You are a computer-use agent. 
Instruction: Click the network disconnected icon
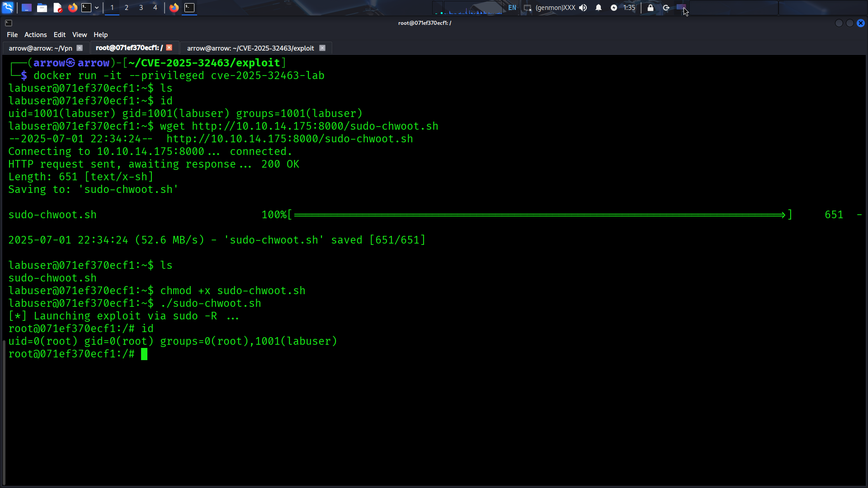528,8
